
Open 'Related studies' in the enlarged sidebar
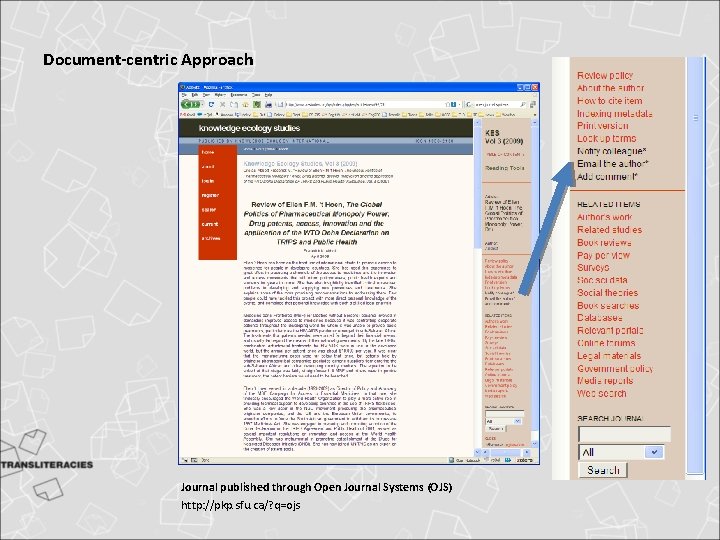click(609, 230)
